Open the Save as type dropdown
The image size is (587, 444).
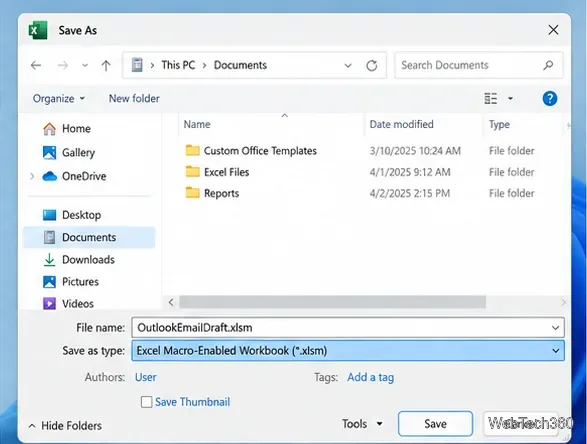(348, 351)
